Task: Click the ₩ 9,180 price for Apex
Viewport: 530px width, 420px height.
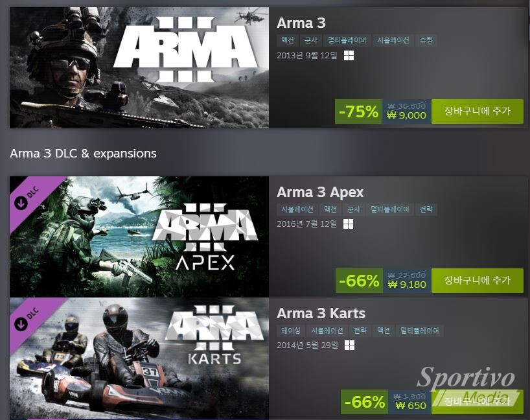Action: click(407, 285)
